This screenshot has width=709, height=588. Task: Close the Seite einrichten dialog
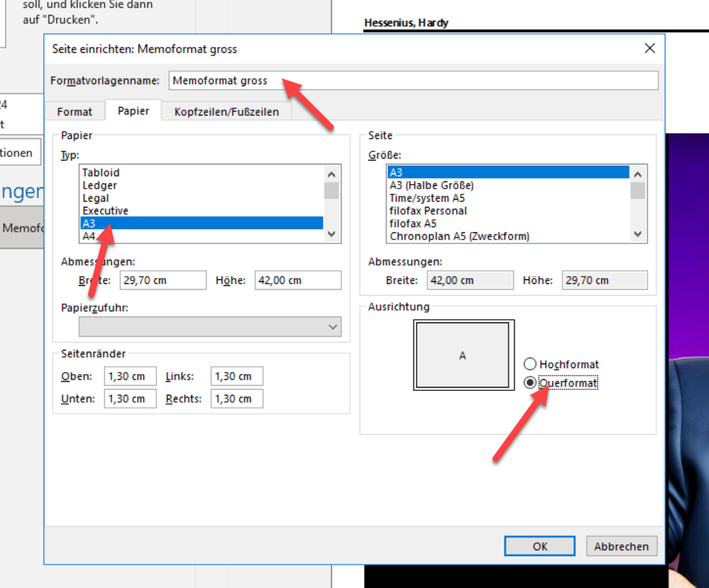[650, 48]
